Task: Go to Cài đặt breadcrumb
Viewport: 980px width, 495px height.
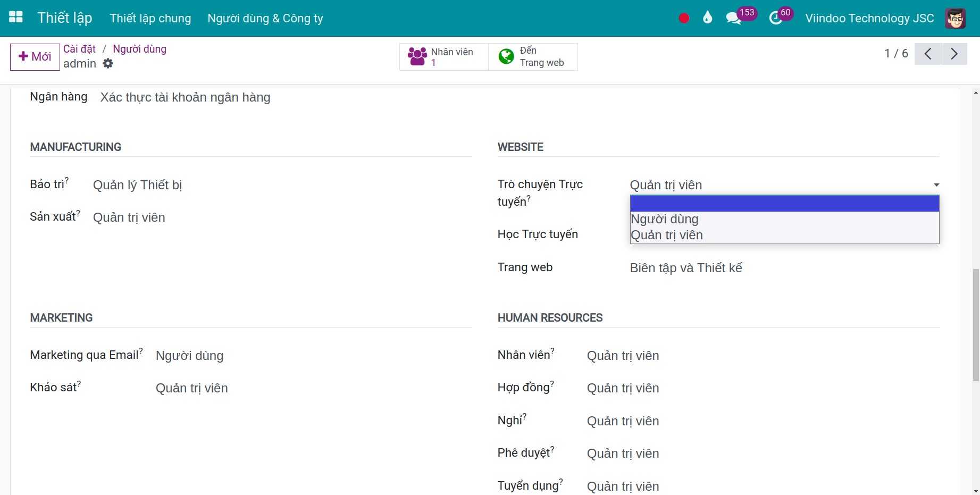Action: [79, 49]
